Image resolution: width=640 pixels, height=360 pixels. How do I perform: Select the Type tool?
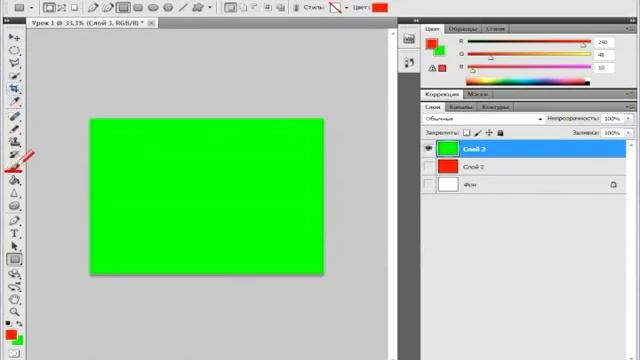point(14,233)
